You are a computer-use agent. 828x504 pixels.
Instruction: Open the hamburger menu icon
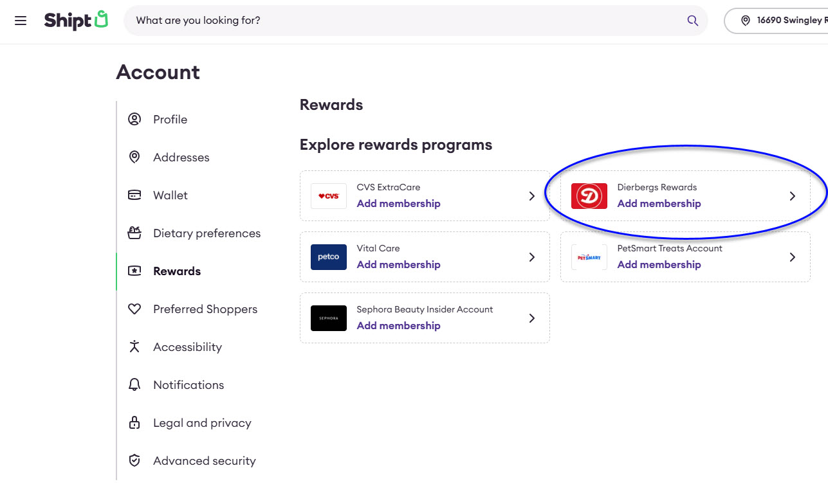pyautogui.click(x=21, y=21)
